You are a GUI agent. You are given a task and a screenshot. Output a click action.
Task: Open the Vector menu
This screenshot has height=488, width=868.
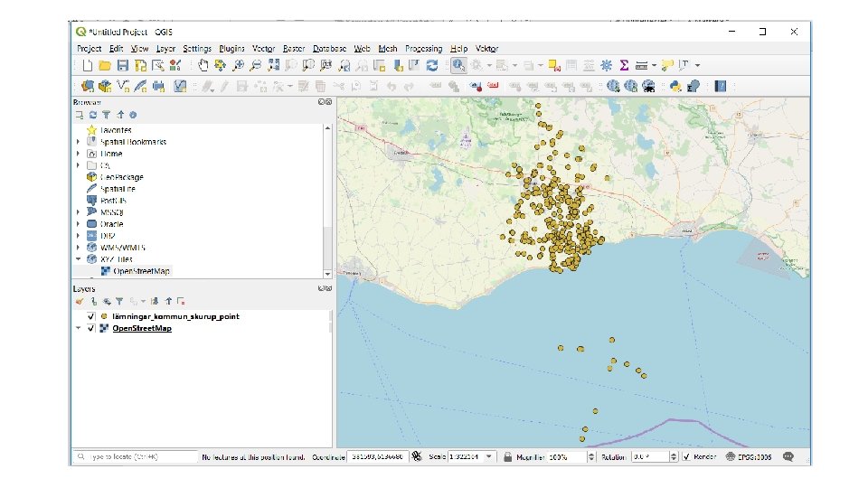(263, 49)
